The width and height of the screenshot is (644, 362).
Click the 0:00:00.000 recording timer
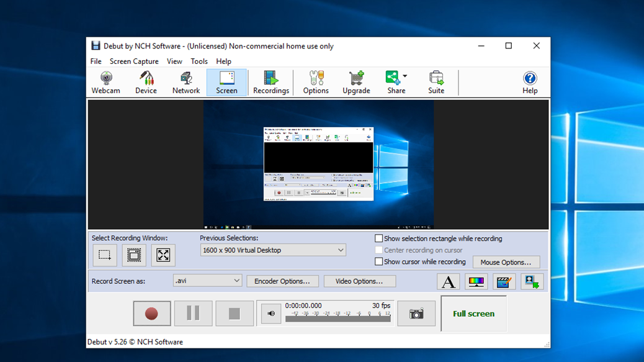303,305
